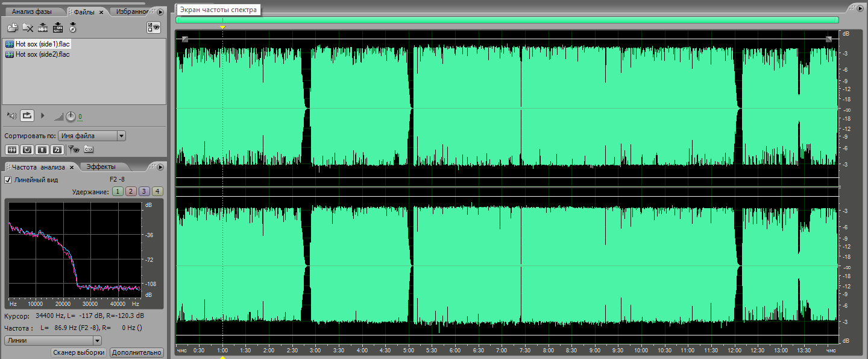Image resolution: width=868 pixels, height=359 pixels.
Task: Open the frequency panel options menu arrow
Action: (160, 167)
